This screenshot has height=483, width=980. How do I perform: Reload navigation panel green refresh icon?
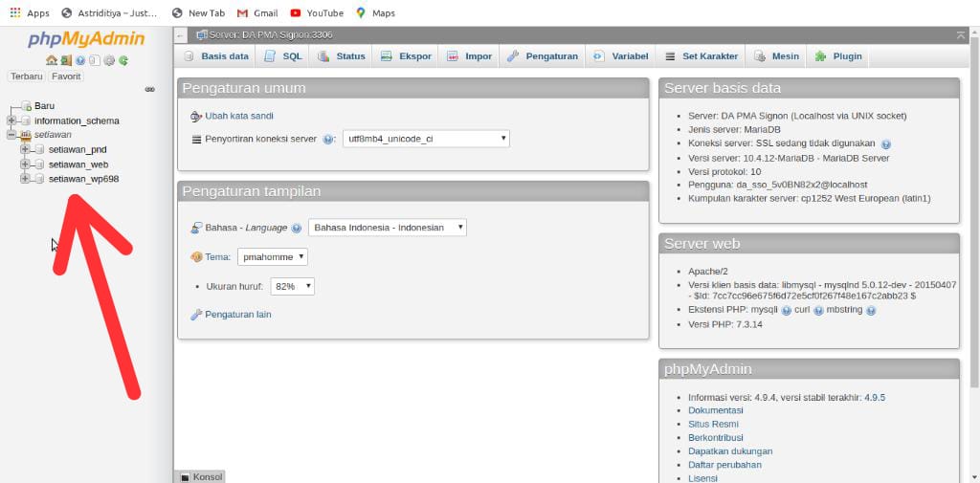[x=123, y=60]
